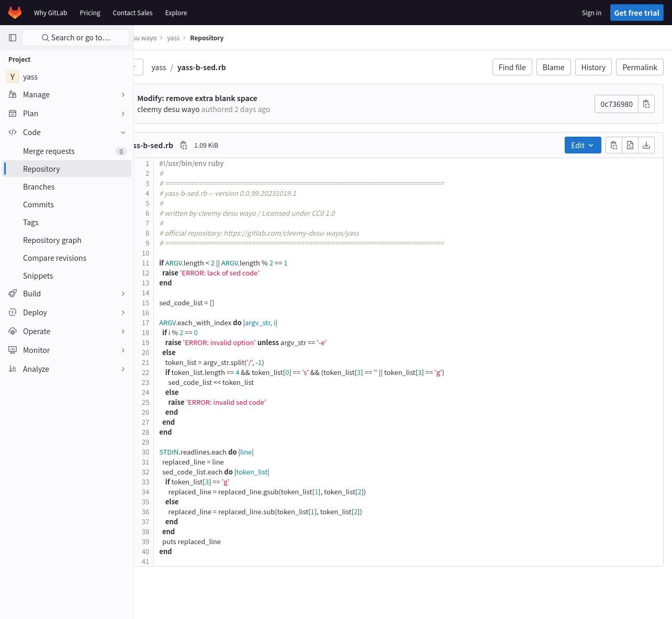
Task: Open the branch selector dropdown
Action: point(138,67)
